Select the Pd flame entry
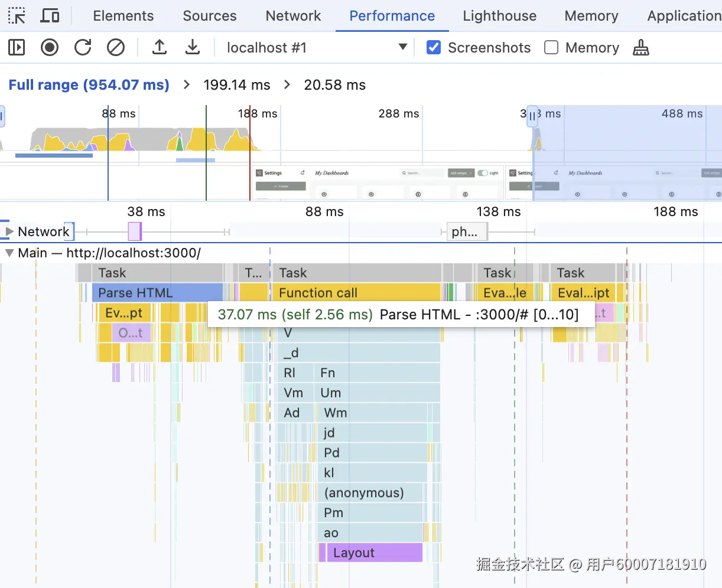The width and height of the screenshot is (722, 588). (x=373, y=453)
